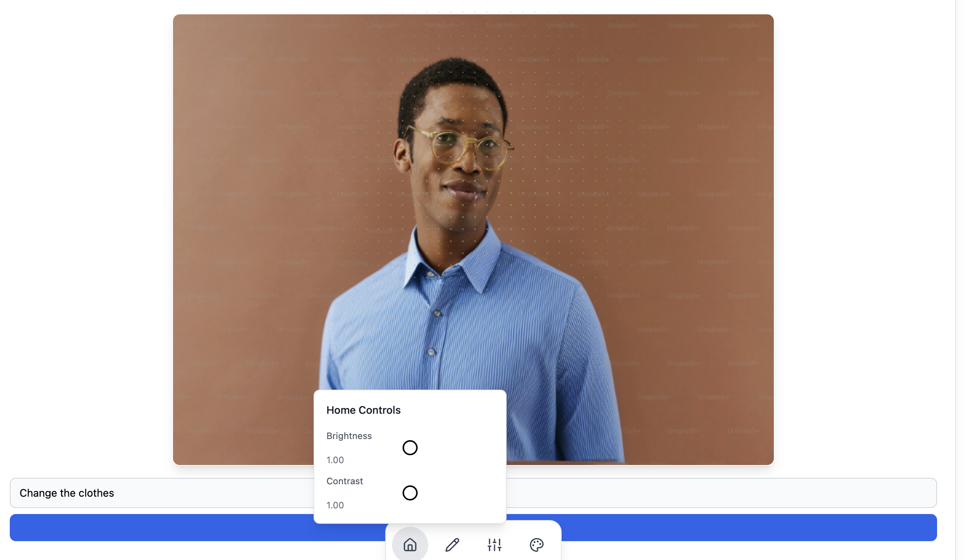
Task: Select the pencil edit tool
Action: click(x=452, y=545)
